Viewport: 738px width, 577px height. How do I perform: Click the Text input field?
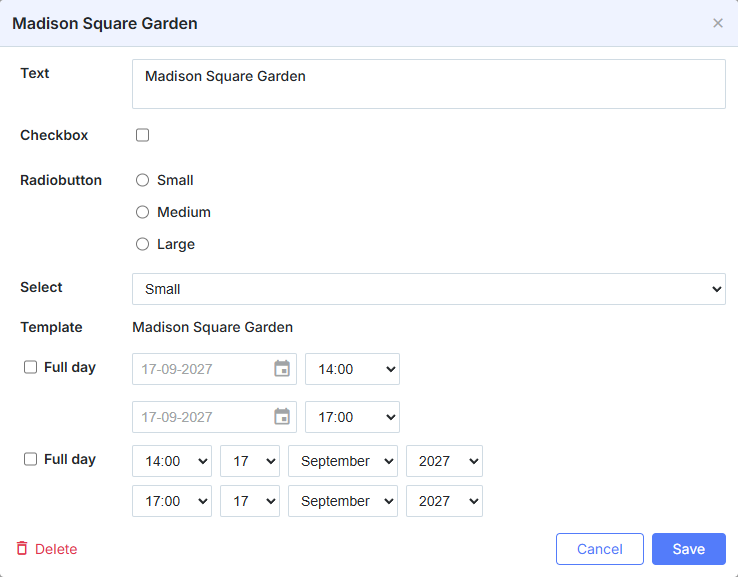[x=429, y=84]
